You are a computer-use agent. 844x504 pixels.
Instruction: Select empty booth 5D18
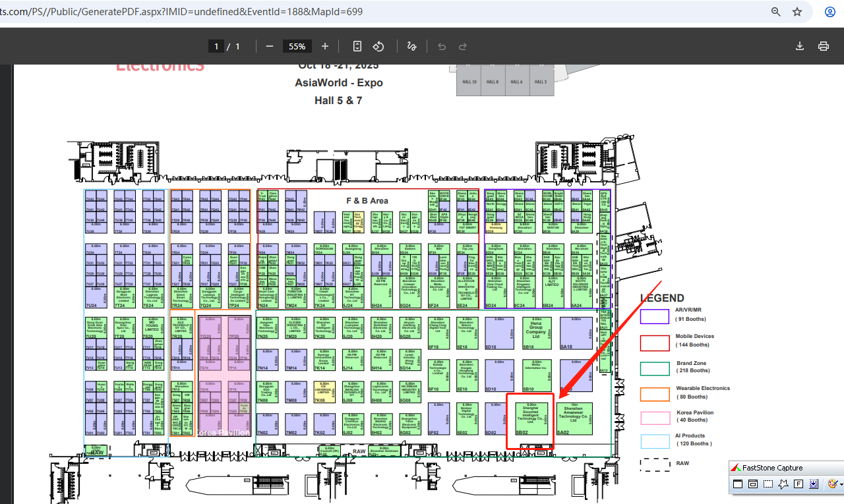(x=499, y=333)
